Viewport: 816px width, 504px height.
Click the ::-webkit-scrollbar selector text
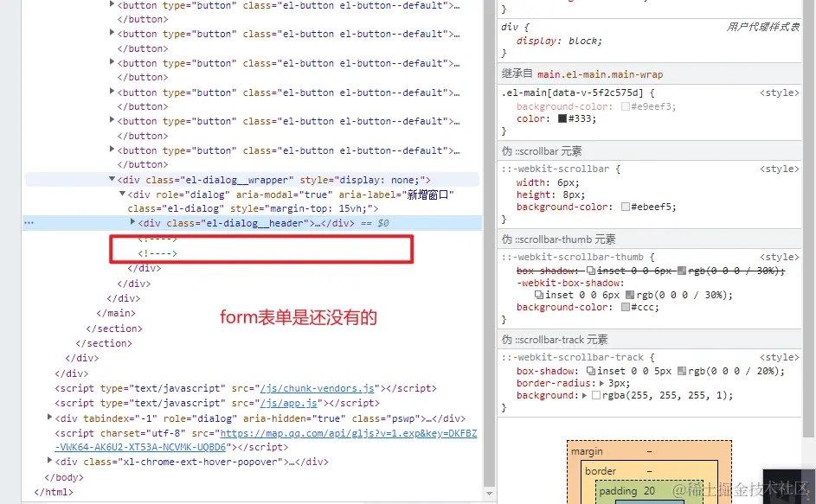pyautogui.click(x=556, y=169)
